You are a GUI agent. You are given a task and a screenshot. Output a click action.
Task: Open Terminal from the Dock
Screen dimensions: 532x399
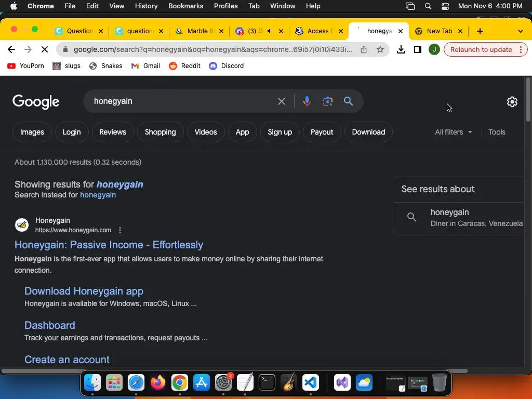(x=267, y=382)
